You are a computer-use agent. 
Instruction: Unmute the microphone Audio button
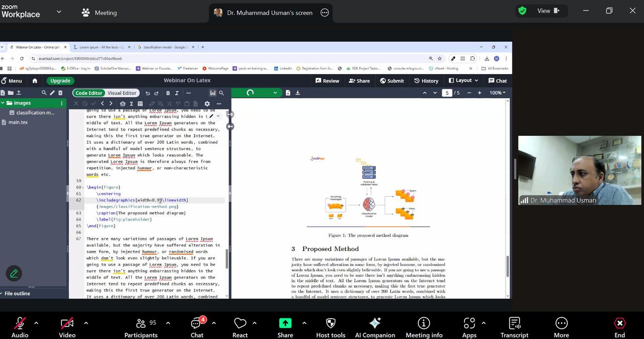pyautogui.click(x=20, y=327)
